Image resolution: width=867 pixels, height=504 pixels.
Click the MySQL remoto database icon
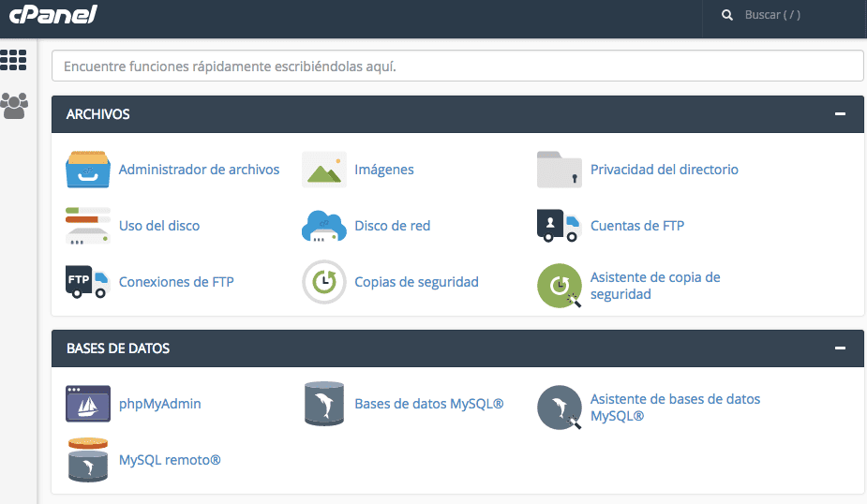click(88, 460)
